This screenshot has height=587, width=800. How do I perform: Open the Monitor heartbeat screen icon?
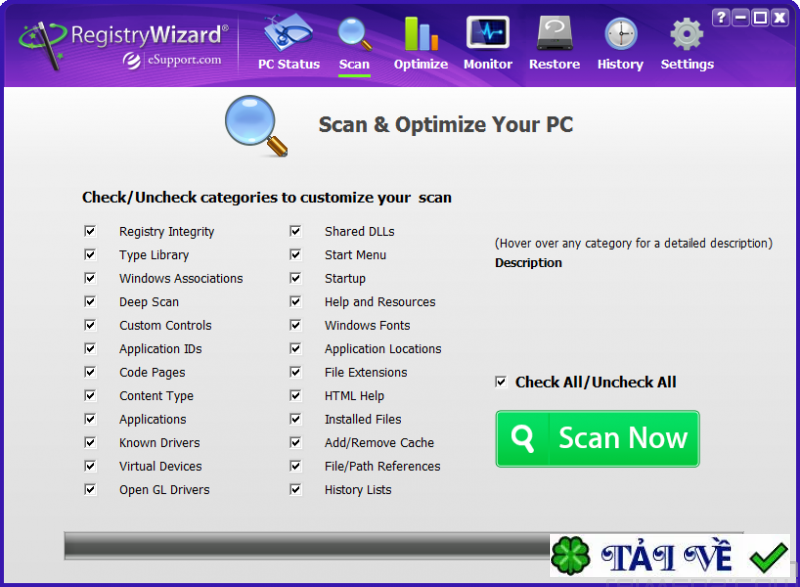pyautogui.click(x=488, y=33)
